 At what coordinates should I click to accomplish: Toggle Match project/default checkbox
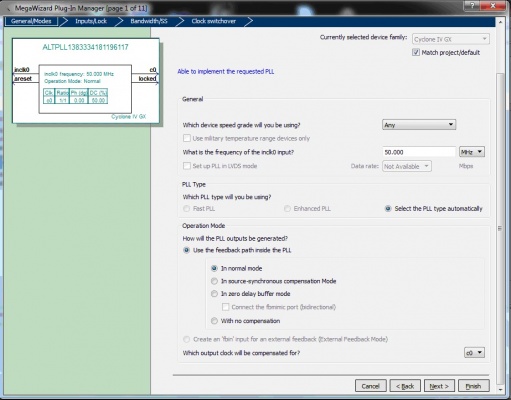(416, 52)
